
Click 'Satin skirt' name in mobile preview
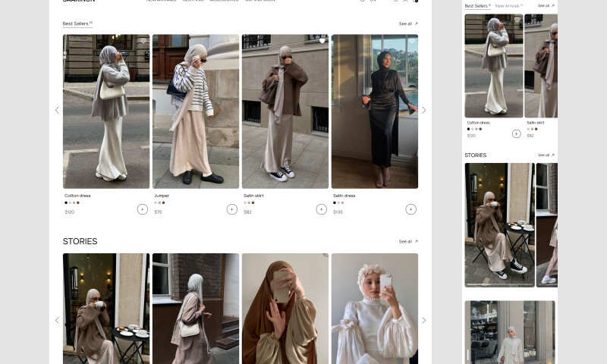(536, 123)
